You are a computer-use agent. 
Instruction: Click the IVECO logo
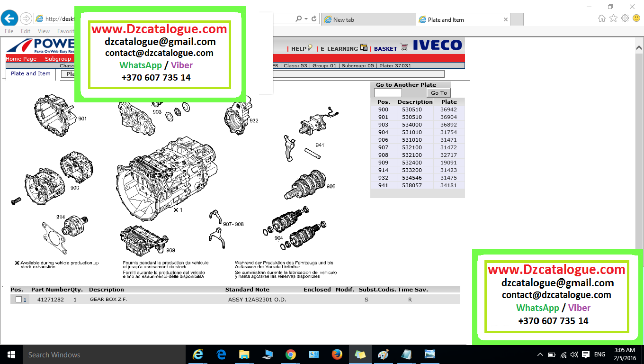(437, 45)
